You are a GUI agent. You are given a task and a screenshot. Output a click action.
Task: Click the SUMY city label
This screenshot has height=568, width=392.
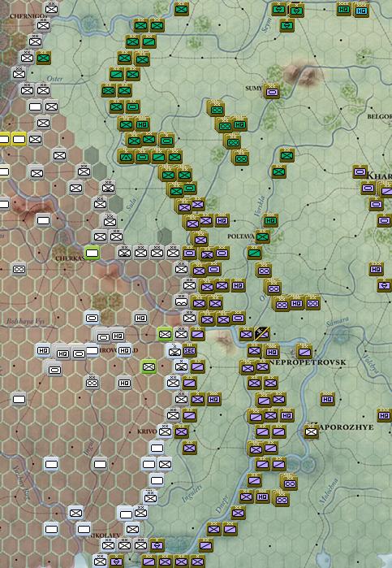point(254,88)
